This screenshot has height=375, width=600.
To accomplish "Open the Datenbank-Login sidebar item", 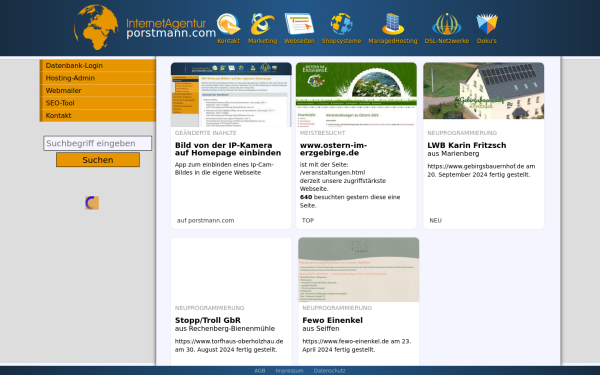I will pyautogui.click(x=98, y=65).
